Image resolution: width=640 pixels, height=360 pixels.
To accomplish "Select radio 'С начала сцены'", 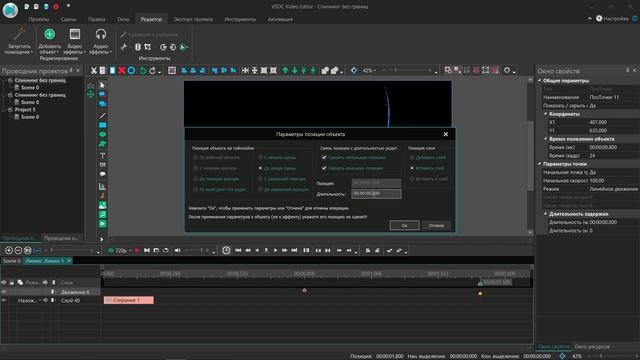I will coord(260,157).
